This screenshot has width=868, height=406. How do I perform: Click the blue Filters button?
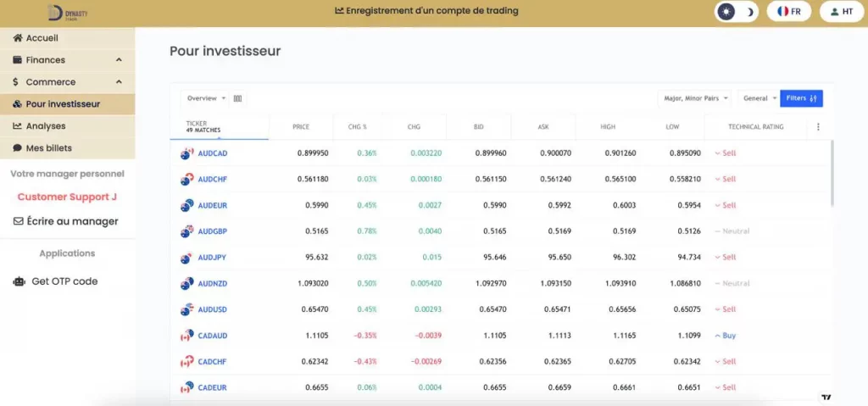(x=802, y=98)
